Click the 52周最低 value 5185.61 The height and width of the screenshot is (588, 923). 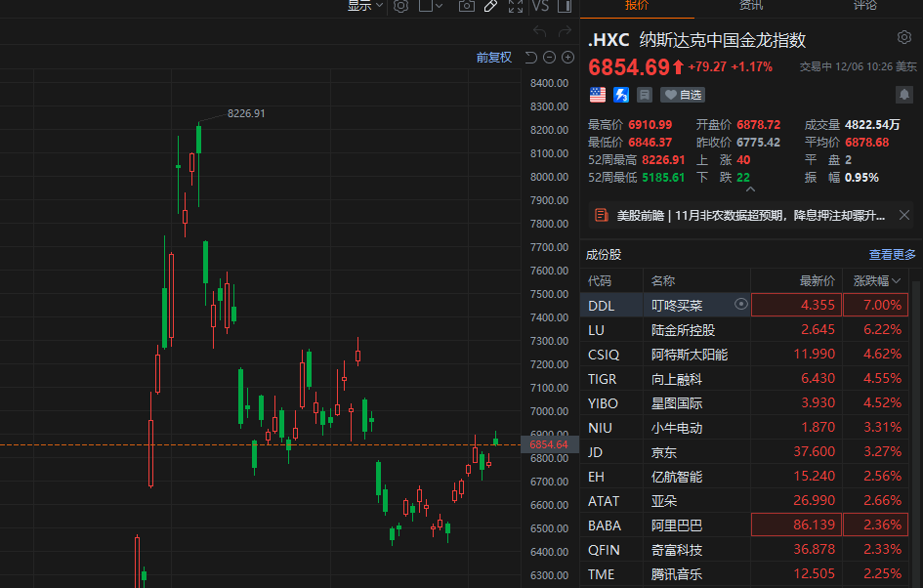tap(663, 178)
